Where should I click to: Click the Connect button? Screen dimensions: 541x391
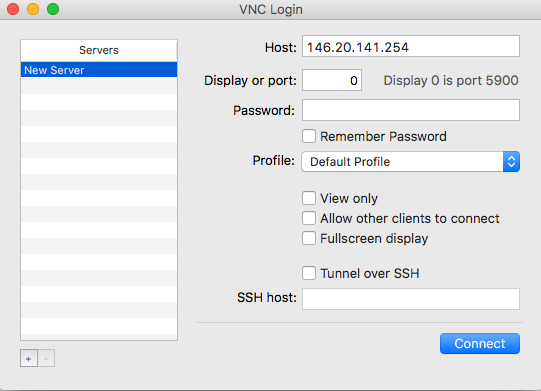pyautogui.click(x=480, y=343)
